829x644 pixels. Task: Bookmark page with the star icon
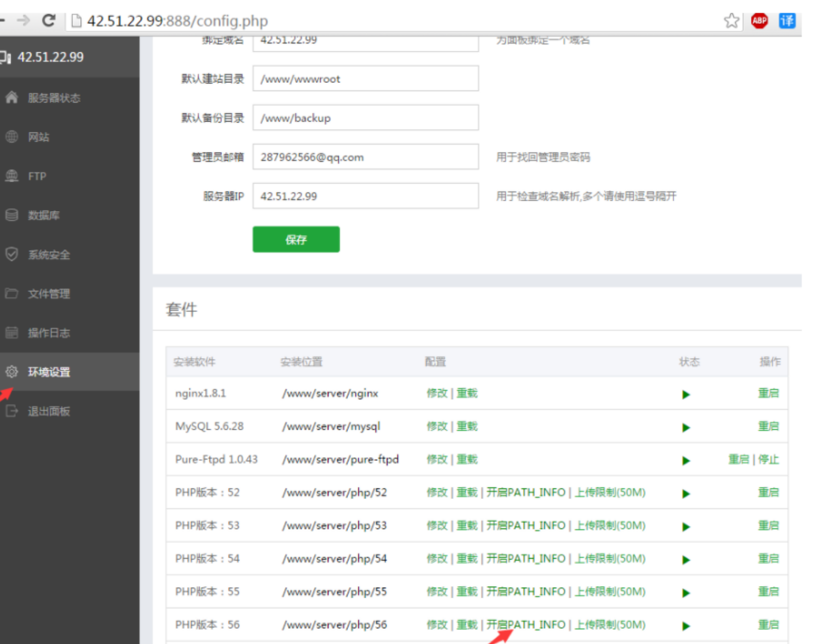tap(731, 21)
